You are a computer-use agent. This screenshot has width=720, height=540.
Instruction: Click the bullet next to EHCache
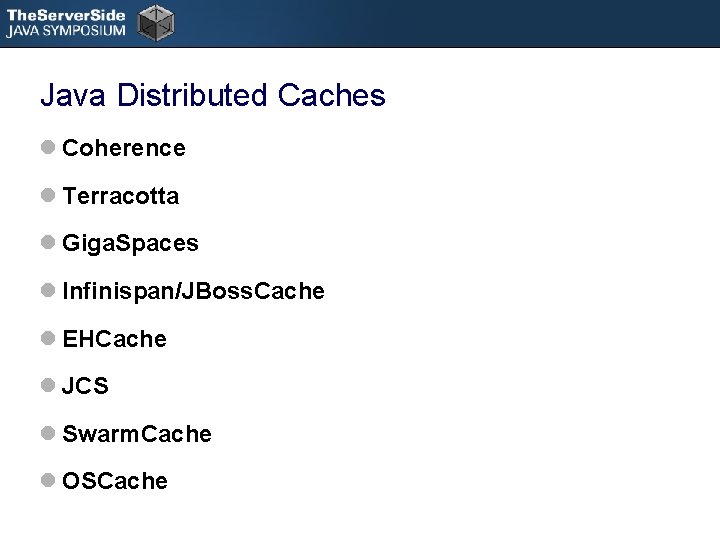pyautogui.click(x=48, y=338)
